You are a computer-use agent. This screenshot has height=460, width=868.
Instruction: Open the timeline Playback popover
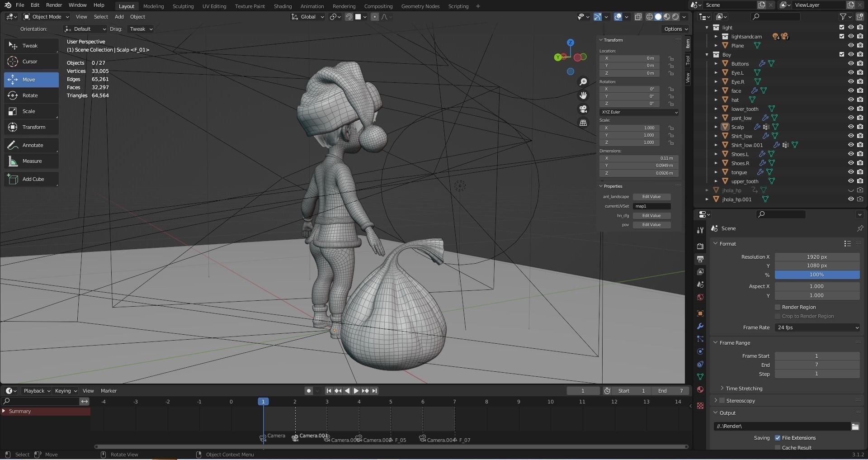[36, 391]
